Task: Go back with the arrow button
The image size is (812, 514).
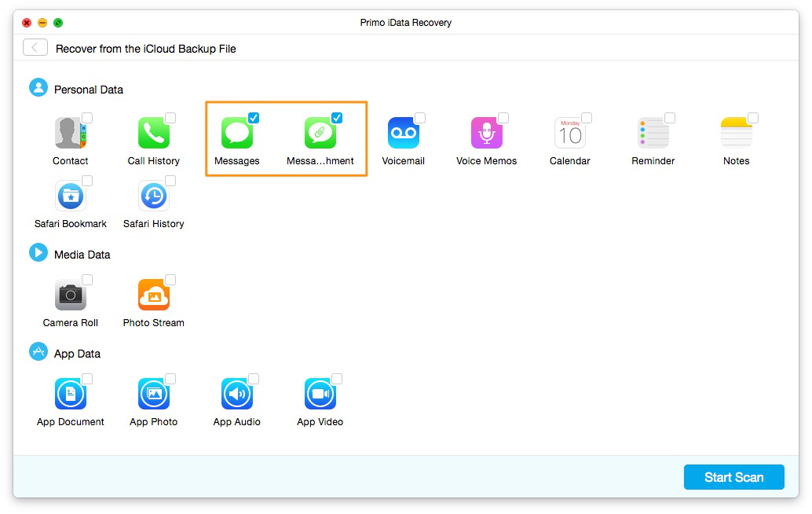Action: [35, 48]
